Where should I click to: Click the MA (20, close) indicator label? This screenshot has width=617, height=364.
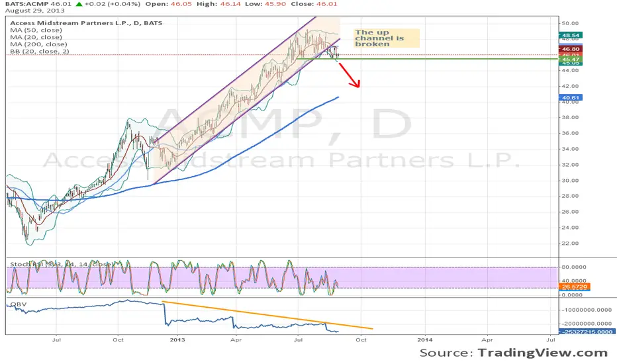[36, 37]
